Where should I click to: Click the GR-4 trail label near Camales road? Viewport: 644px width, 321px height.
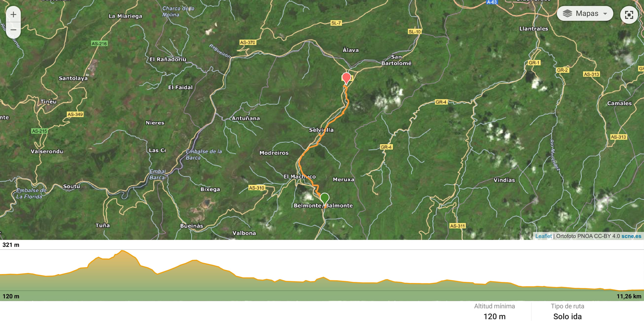(441, 102)
